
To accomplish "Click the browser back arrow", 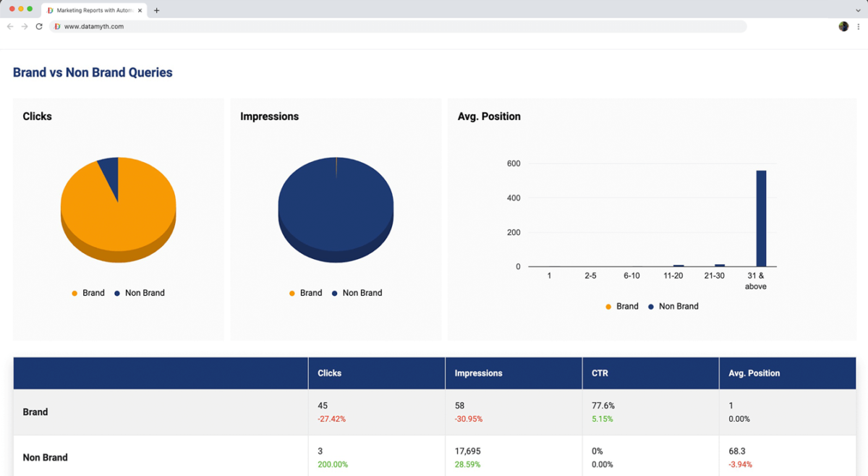I will [x=9, y=26].
